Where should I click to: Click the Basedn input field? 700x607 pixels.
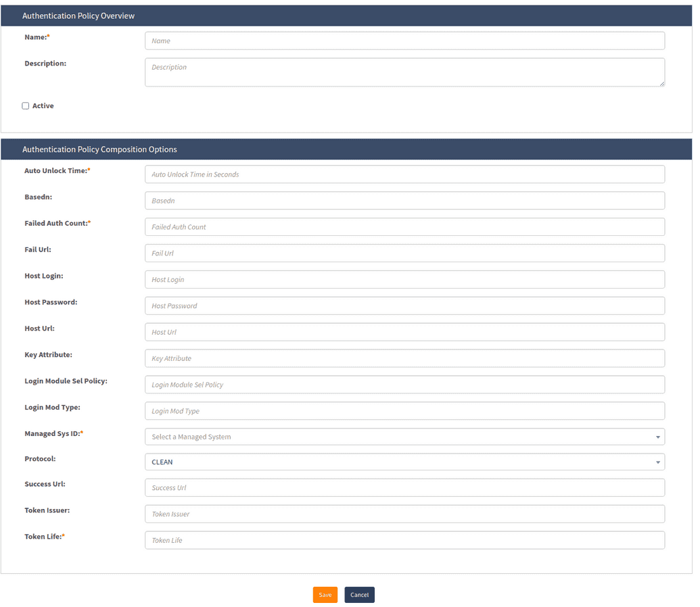pos(404,201)
